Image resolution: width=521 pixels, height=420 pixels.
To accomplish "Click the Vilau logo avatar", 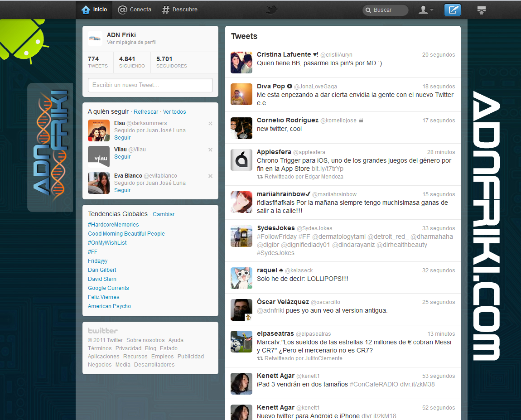I will [x=99, y=157].
